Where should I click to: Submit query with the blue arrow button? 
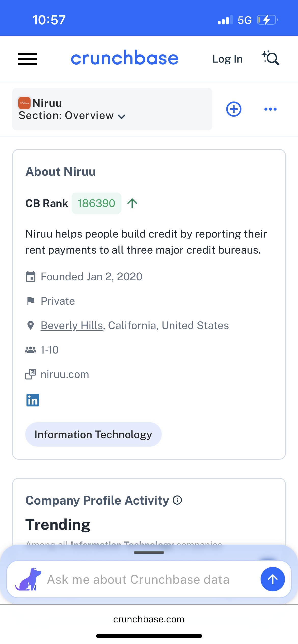pos(273,579)
